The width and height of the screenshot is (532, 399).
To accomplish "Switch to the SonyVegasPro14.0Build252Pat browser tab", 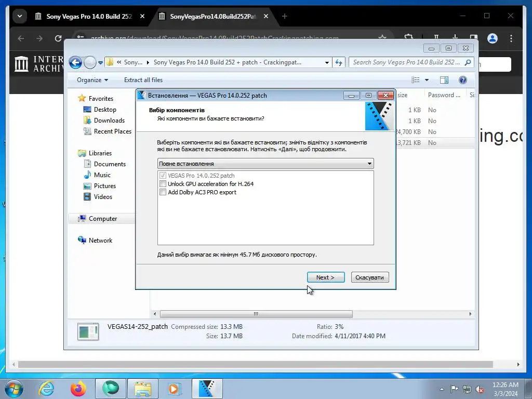I will point(213,16).
